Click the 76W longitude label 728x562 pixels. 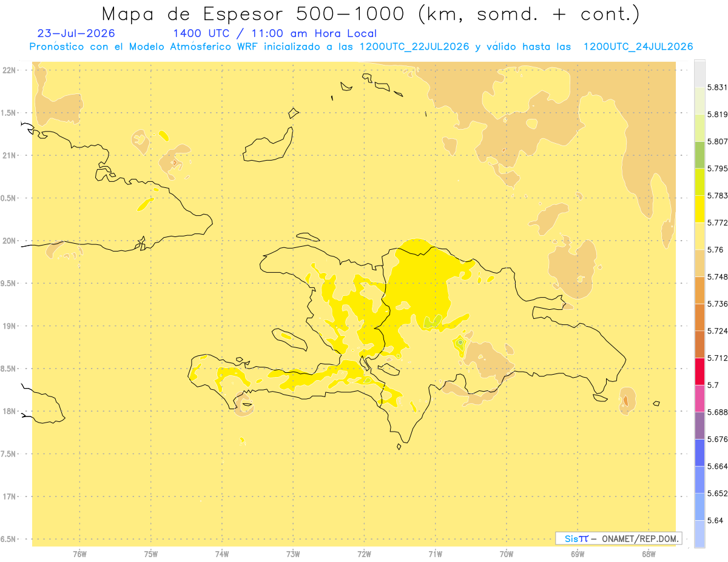(x=79, y=554)
